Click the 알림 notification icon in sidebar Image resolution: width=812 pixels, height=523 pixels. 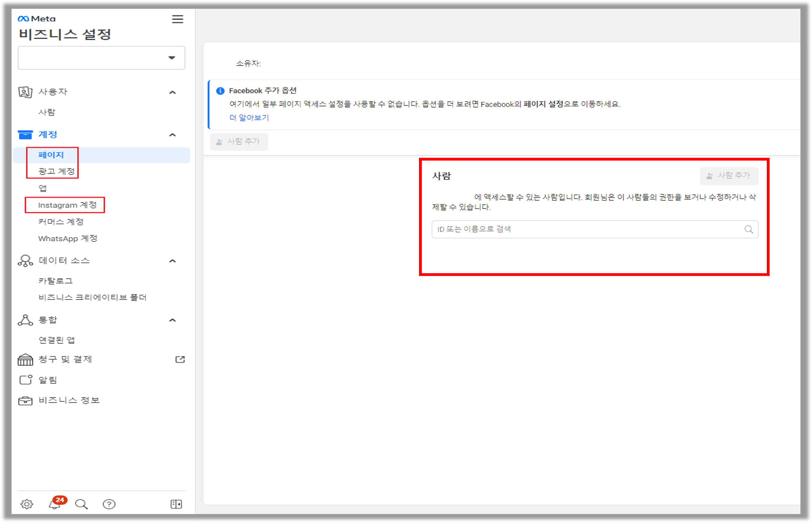[x=26, y=380]
